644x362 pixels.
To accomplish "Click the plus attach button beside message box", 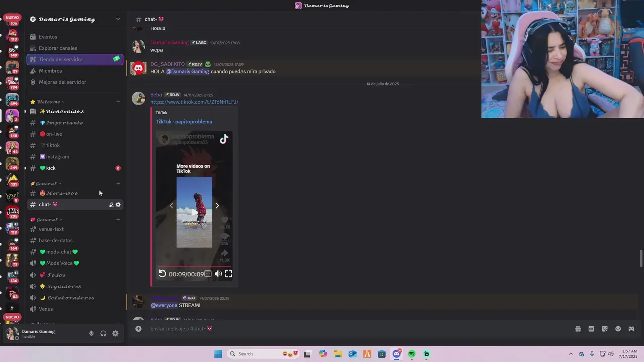I will click(x=138, y=329).
